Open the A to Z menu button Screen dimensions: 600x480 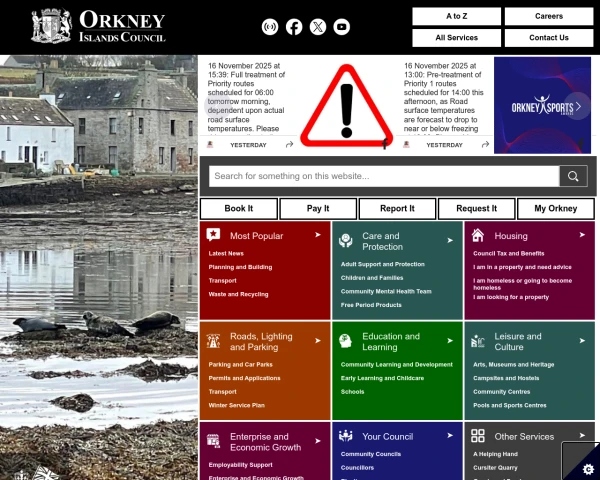457,16
